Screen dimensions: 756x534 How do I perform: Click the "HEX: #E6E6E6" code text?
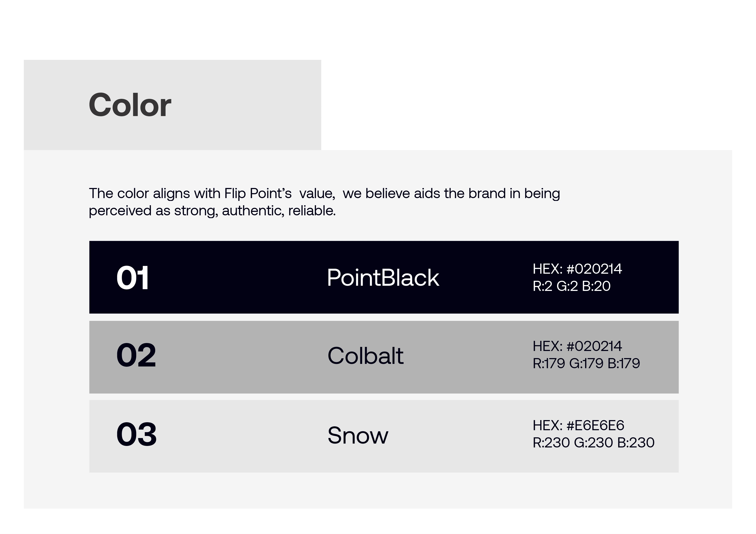tap(578, 425)
